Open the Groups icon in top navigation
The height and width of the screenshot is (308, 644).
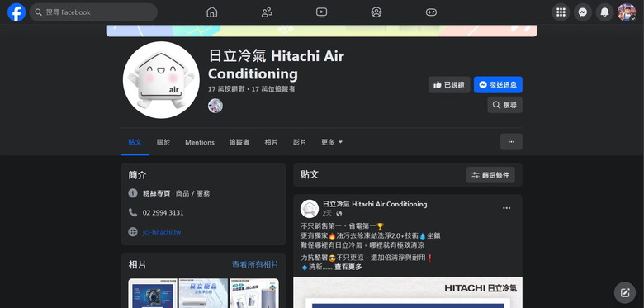(x=376, y=12)
